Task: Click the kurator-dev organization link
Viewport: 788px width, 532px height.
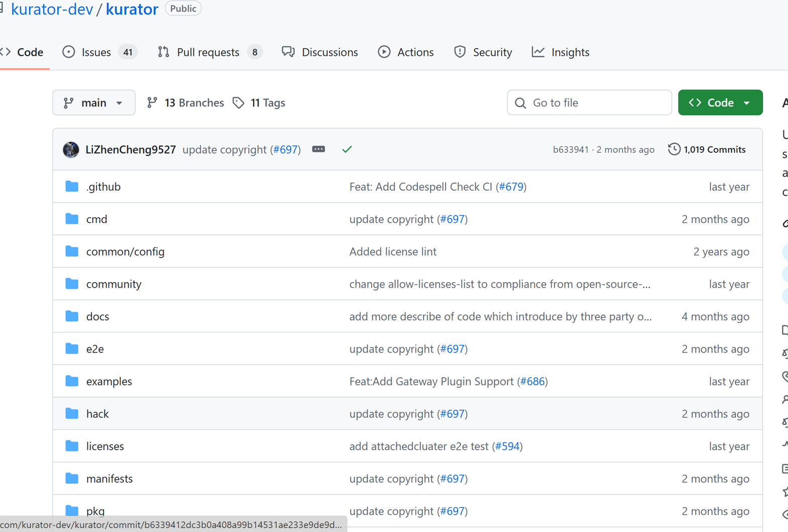Action: pyautogui.click(x=52, y=9)
